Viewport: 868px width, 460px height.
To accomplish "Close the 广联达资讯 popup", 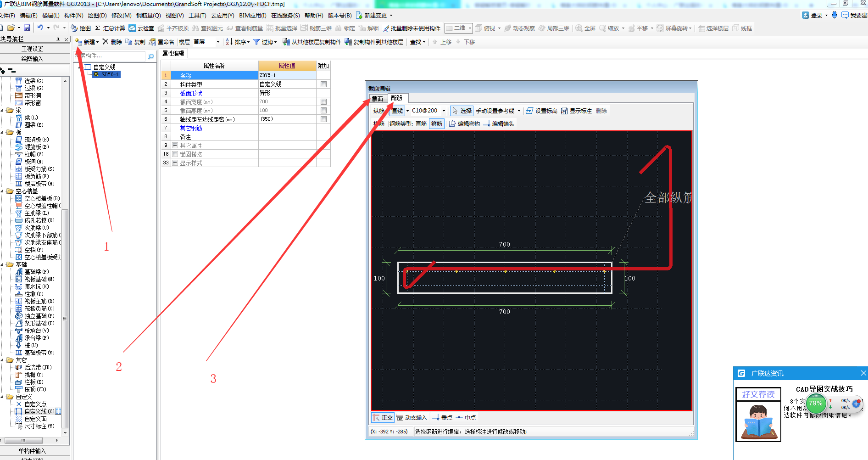I will click(x=863, y=373).
